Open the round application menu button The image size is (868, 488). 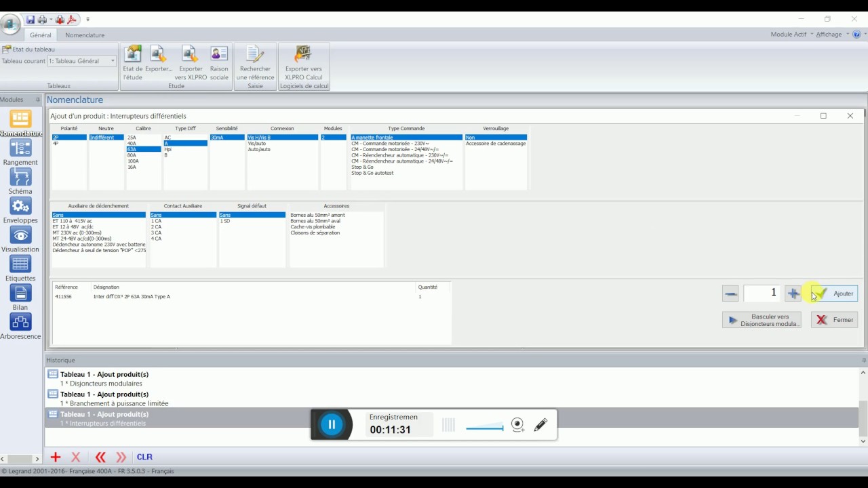(10, 24)
